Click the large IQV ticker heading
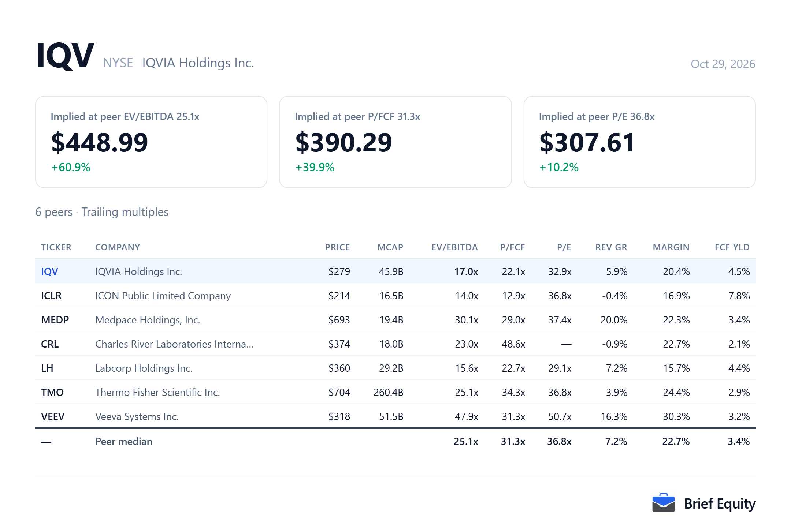 pos(65,56)
